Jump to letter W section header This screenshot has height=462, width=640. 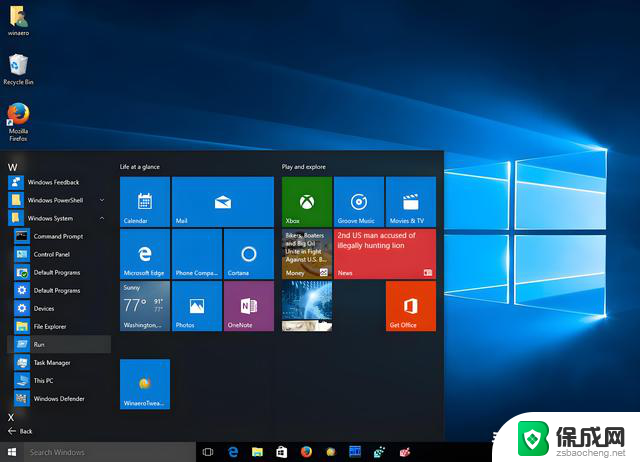12,167
